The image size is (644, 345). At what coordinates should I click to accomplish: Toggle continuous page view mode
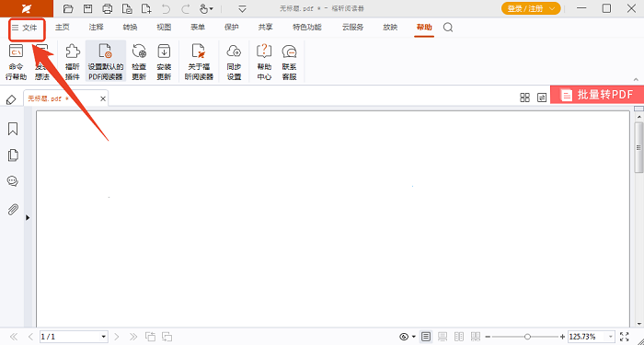click(x=443, y=337)
